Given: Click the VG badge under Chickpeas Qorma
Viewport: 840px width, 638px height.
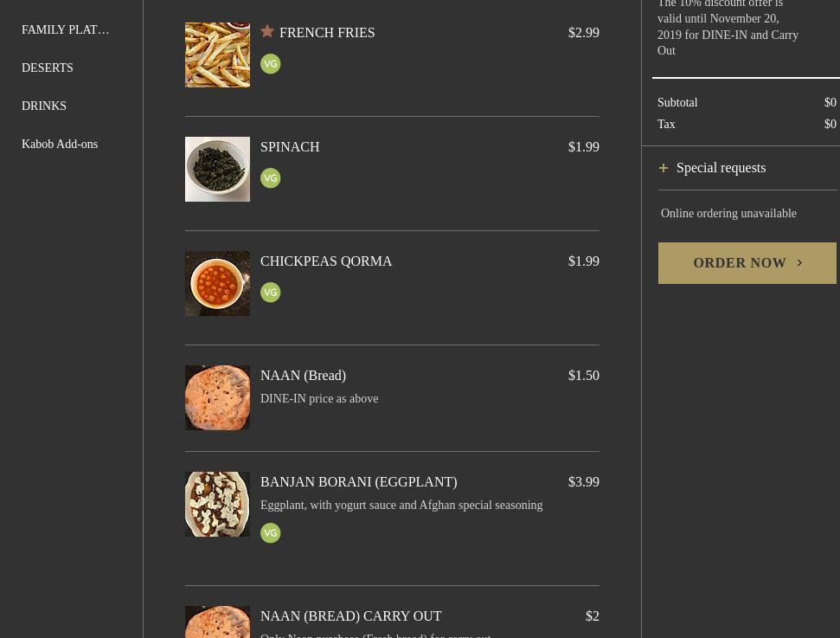Looking at the screenshot, I should coord(271,293).
